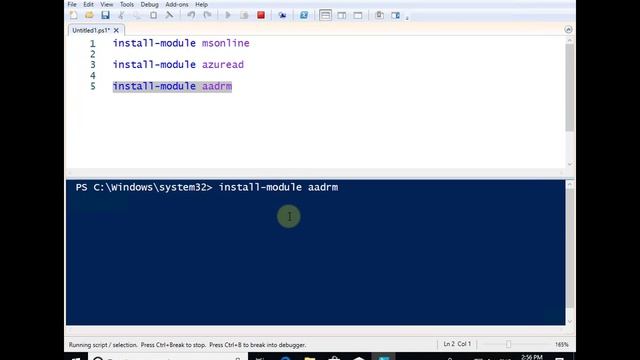Click line number 4 in the gutter
The height and width of the screenshot is (360, 640).
pyautogui.click(x=93, y=76)
